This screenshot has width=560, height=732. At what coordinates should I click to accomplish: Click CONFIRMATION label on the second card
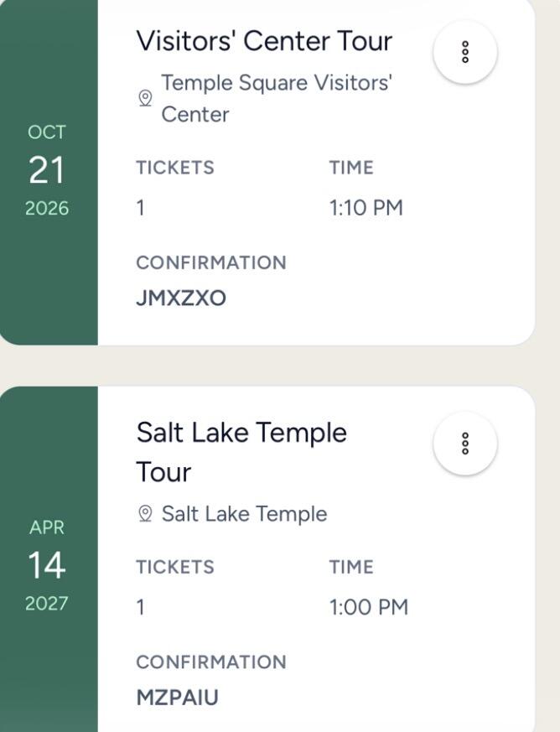(211, 662)
